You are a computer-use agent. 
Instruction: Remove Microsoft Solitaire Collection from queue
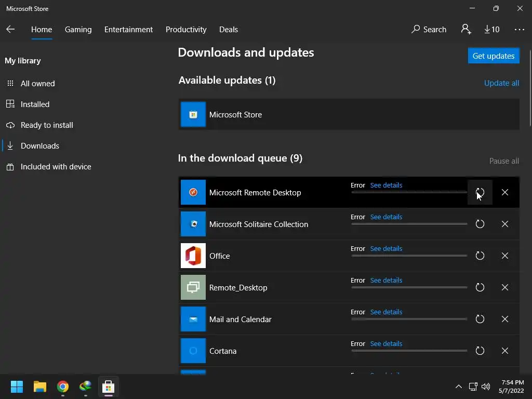(505, 224)
